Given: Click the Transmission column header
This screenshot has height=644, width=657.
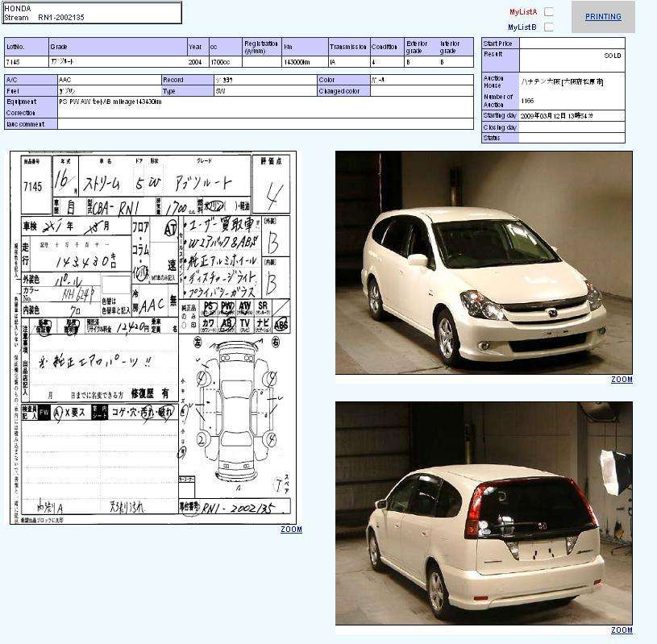Looking at the screenshot, I should click(x=347, y=47).
